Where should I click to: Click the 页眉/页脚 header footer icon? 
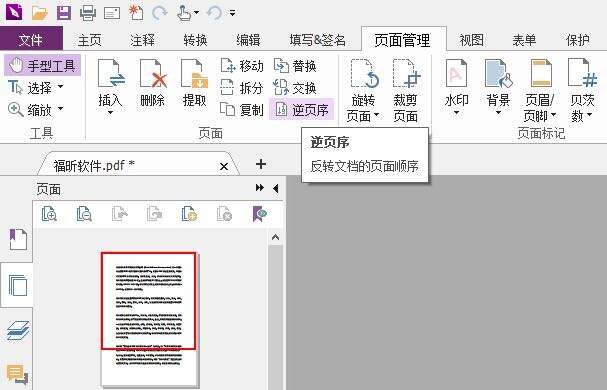point(541,74)
